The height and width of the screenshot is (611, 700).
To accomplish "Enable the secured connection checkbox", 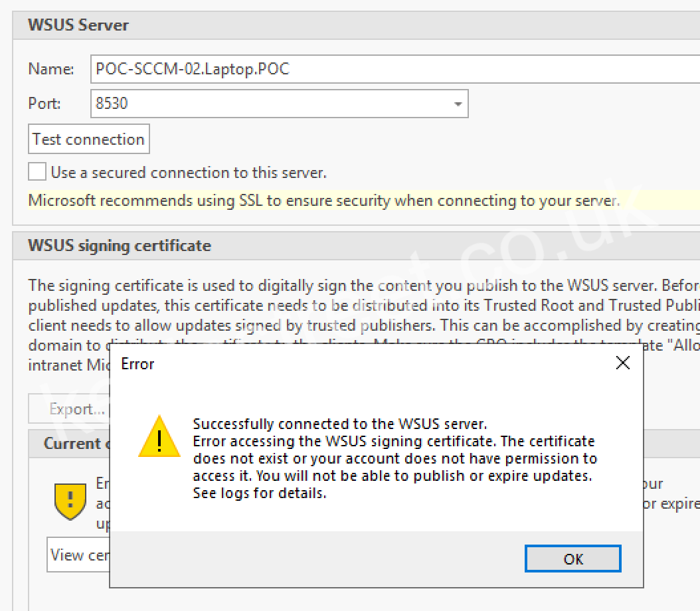I will coord(37,172).
